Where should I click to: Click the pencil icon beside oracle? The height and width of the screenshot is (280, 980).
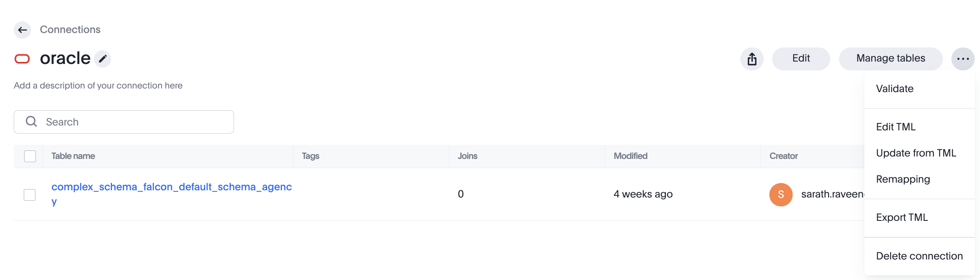click(x=103, y=59)
